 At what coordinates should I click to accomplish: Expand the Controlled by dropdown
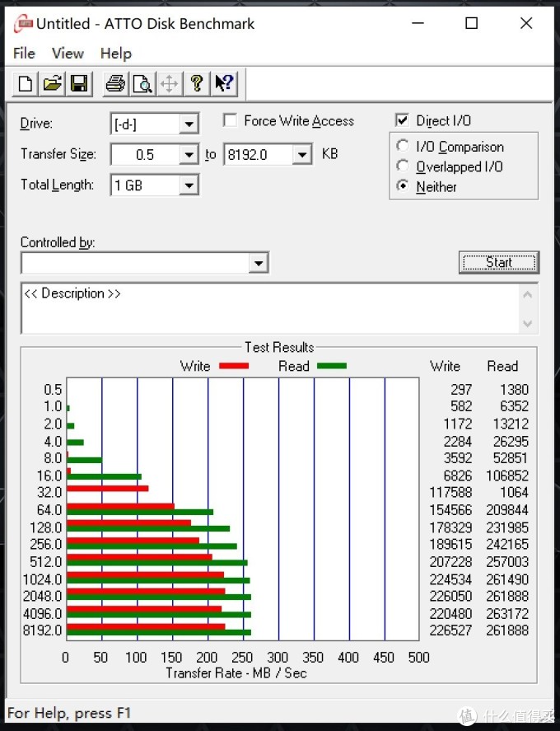[258, 263]
